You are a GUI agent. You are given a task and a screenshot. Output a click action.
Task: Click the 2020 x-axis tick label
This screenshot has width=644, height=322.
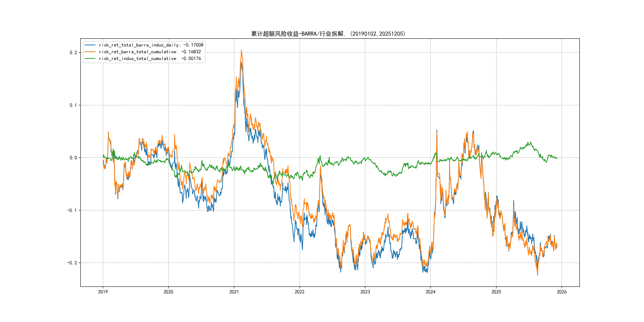168,292
